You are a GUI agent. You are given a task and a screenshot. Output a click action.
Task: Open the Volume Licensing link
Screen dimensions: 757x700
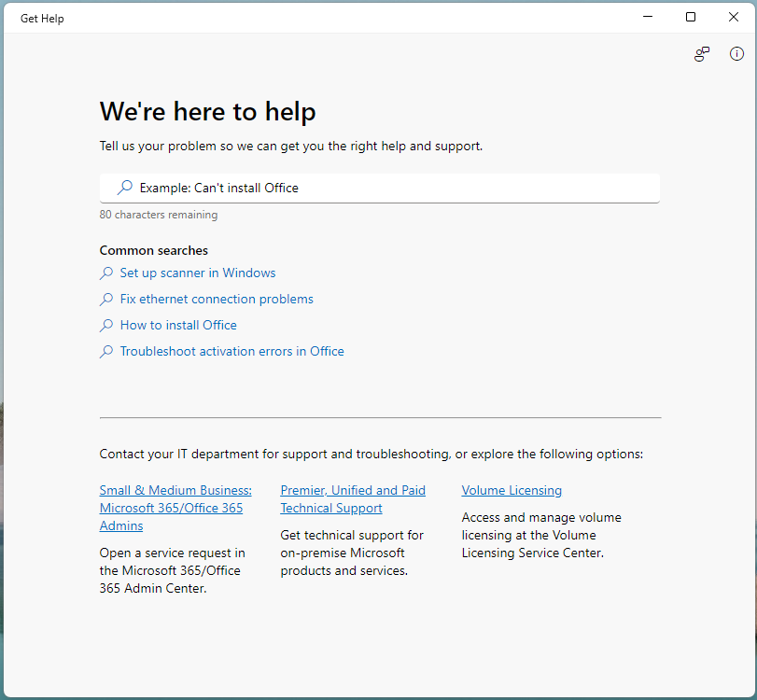click(x=512, y=490)
